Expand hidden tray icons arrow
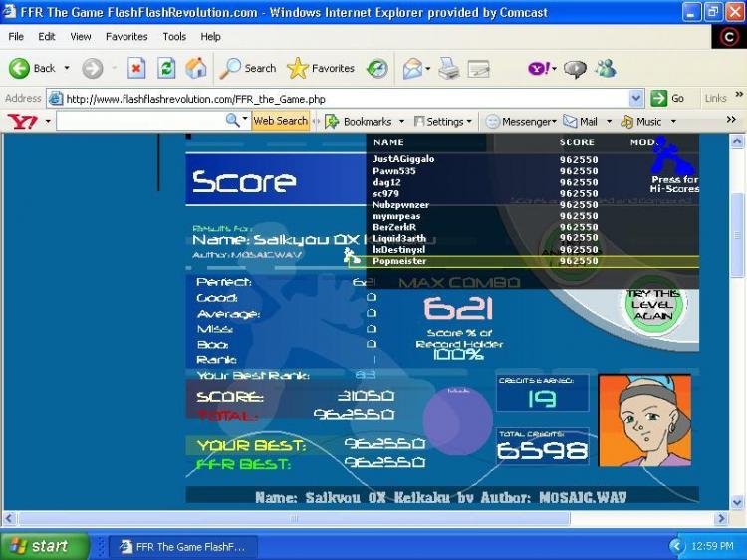747x560 pixels. [675, 546]
